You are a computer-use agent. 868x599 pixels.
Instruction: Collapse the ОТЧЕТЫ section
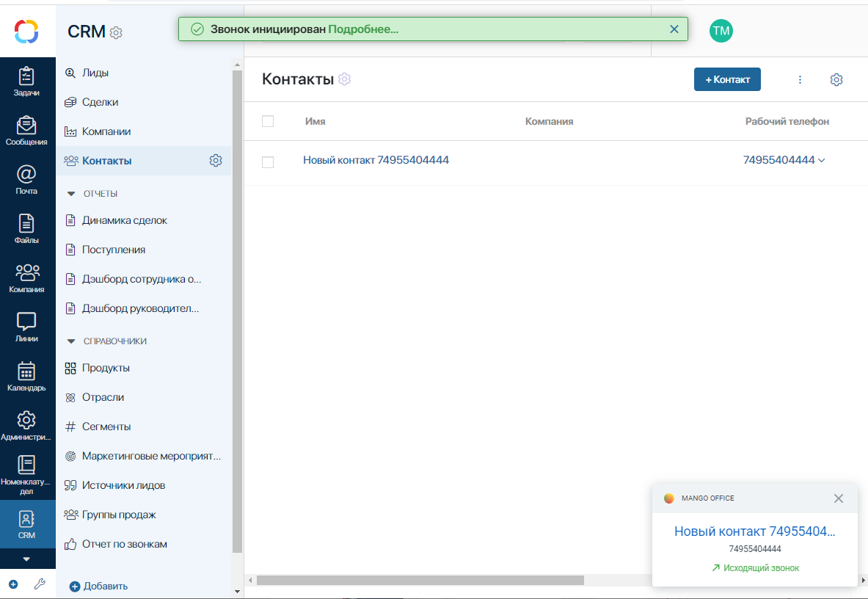coord(71,194)
